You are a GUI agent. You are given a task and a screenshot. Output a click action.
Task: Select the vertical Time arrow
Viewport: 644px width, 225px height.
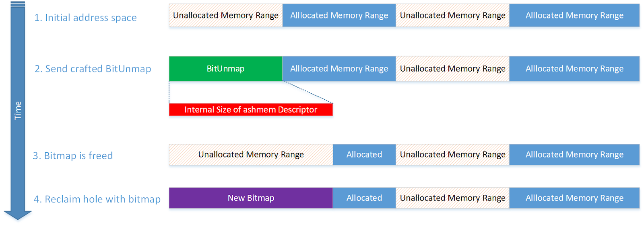18,110
